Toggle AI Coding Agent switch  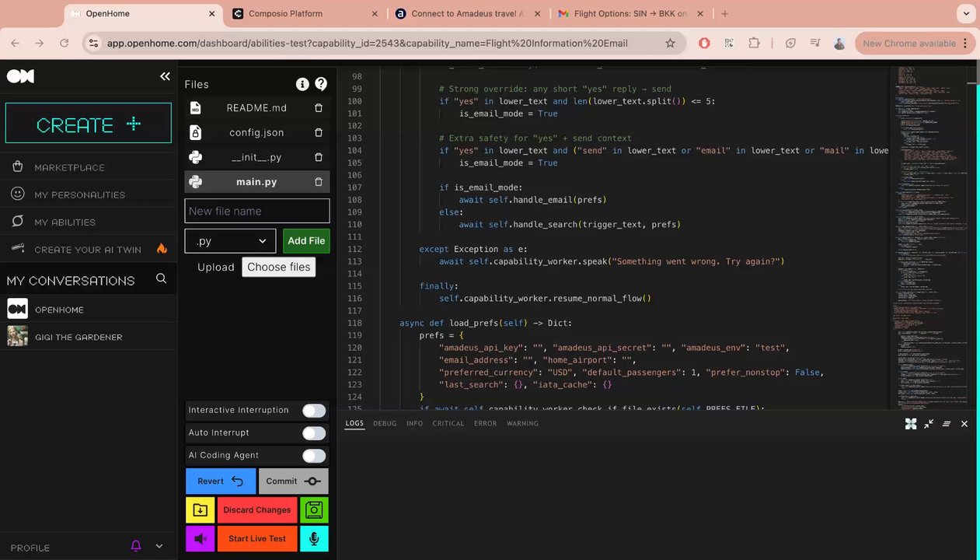click(x=314, y=456)
